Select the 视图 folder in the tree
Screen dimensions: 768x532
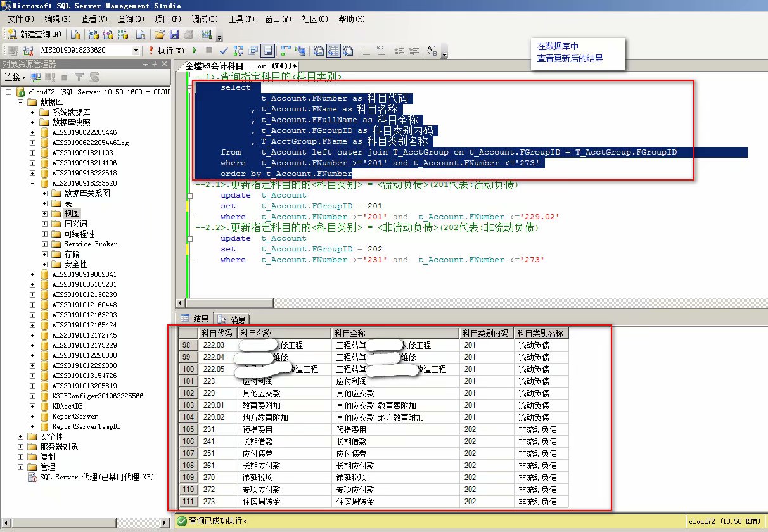[x=72, y=213]
